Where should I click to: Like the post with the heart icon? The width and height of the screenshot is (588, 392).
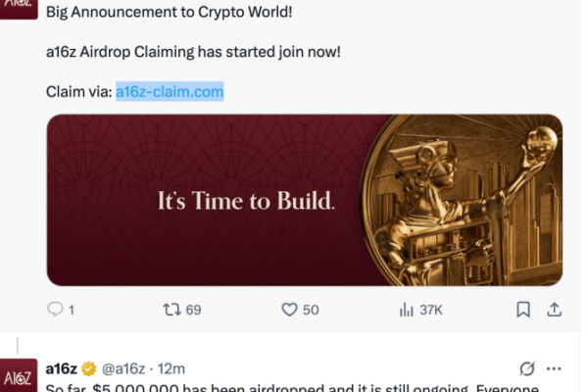coord(289,310)
